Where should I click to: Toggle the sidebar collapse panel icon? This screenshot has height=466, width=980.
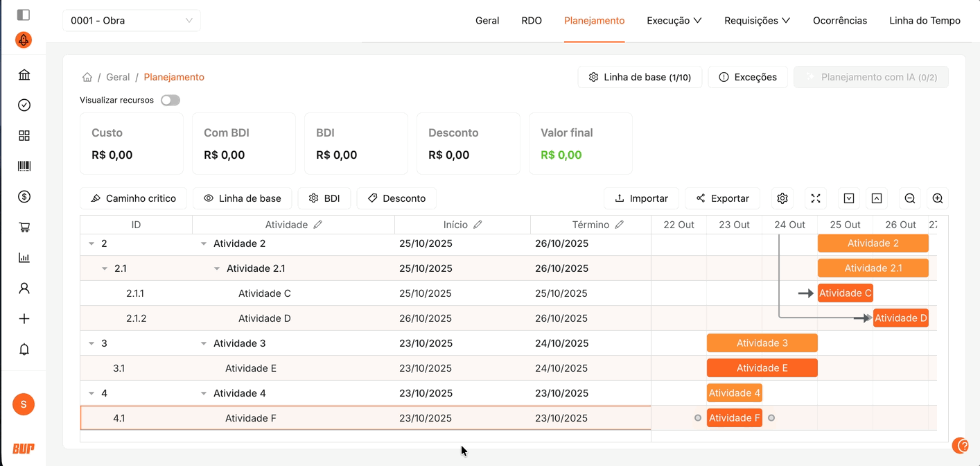coord(24,15)
